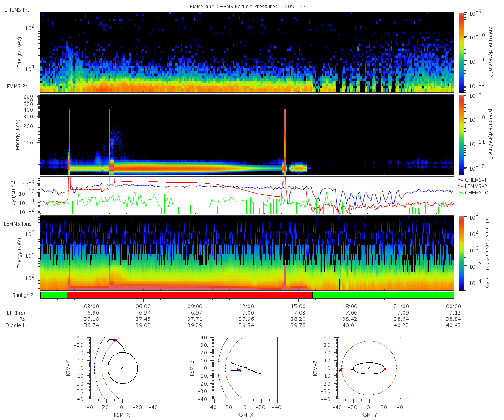This screenshot has height=420, width=504.
Task: Click the 00:00 time tick label
Action: click(x=454, y=306)
